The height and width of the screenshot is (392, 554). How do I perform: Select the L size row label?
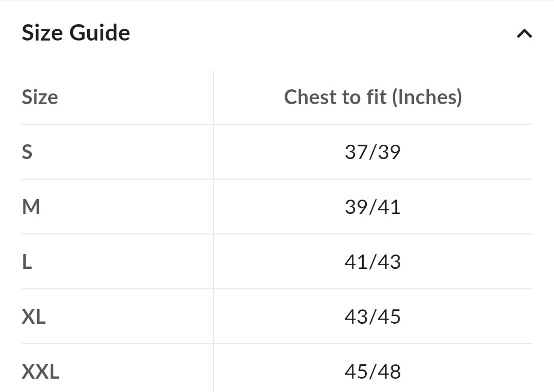pyautogui.click(x=27, y=262)
